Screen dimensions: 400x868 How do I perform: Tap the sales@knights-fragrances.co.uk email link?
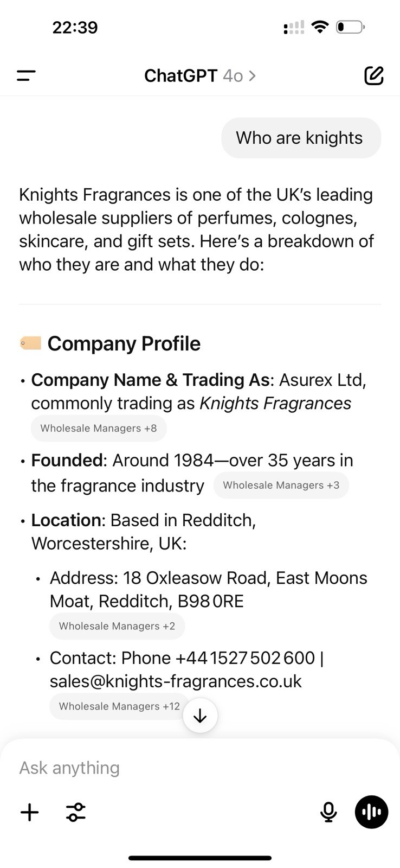pos(176,681)
